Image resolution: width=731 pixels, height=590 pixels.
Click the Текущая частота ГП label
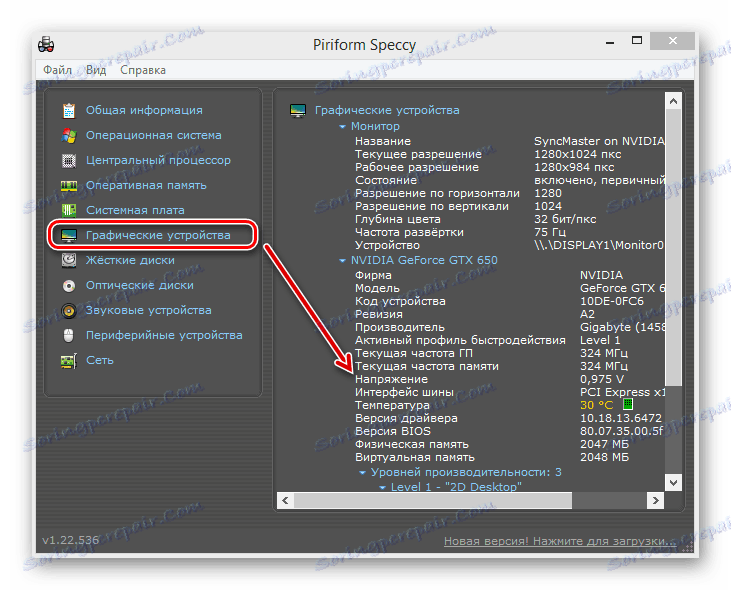coord(414,353)
